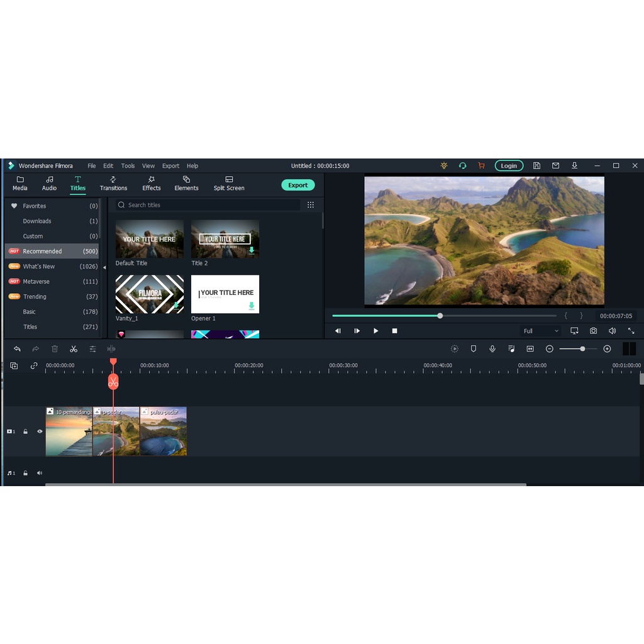Click the Login button
Screen dimensions: 644x644
509,166
